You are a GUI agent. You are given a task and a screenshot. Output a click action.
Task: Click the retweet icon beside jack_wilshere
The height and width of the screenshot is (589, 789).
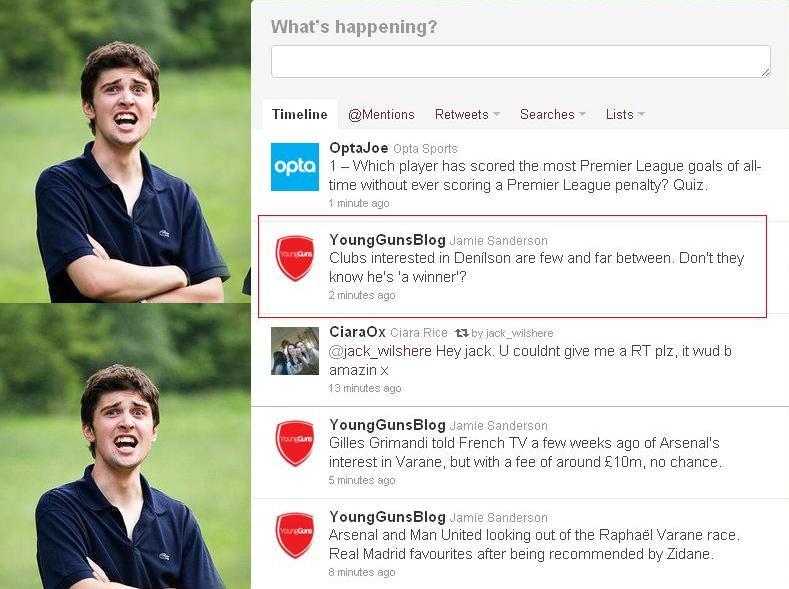click(461, 333)
